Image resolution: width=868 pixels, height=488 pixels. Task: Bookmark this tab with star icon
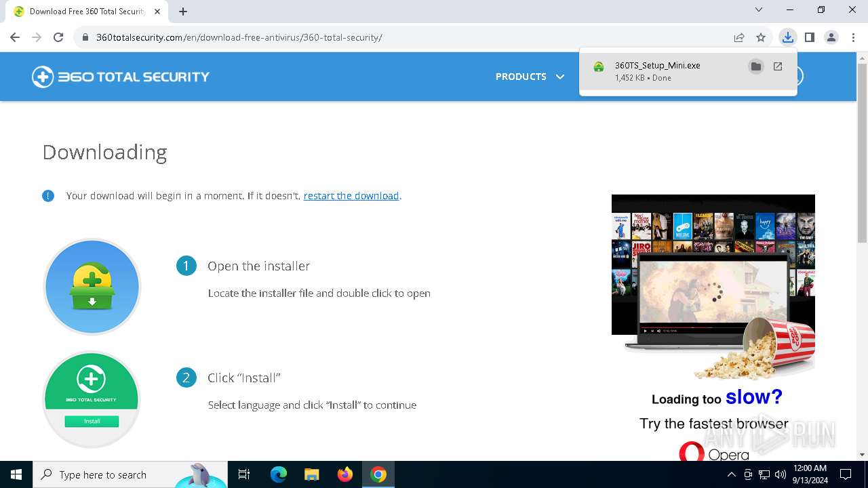pos(761,37)
